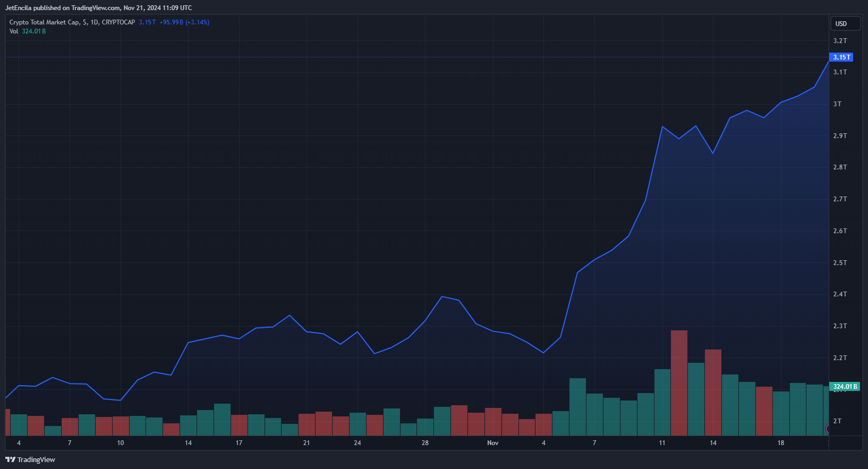
Task: Click the 11 date marker after Nov
Action: pyautogui.click(x=662, y=443)
